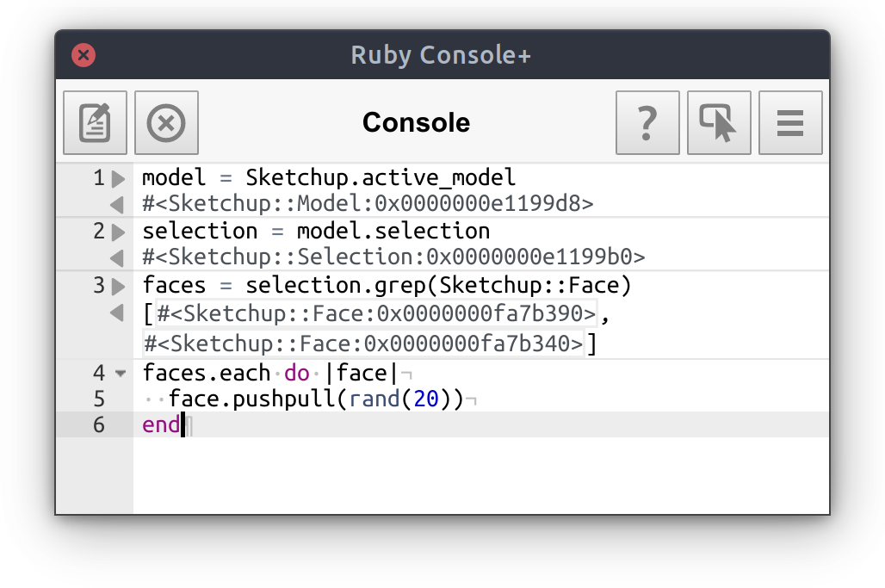Activate the select entity cursor tool

pos(719,123)
